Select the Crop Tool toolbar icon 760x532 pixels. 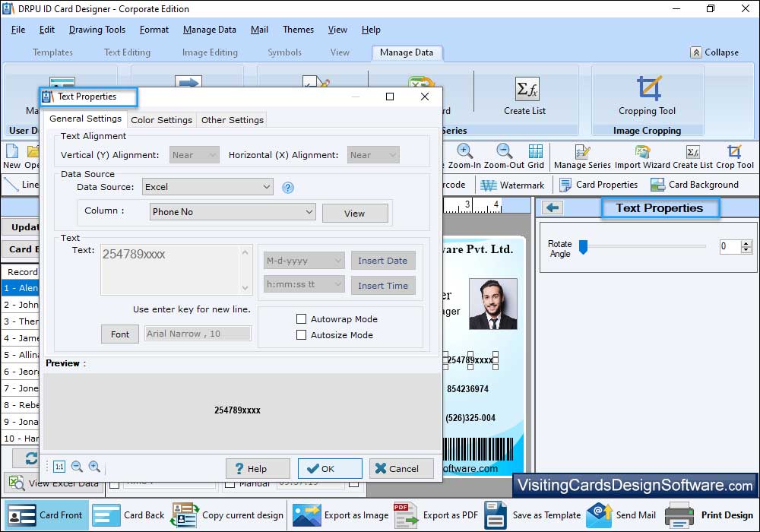[734, 152]
